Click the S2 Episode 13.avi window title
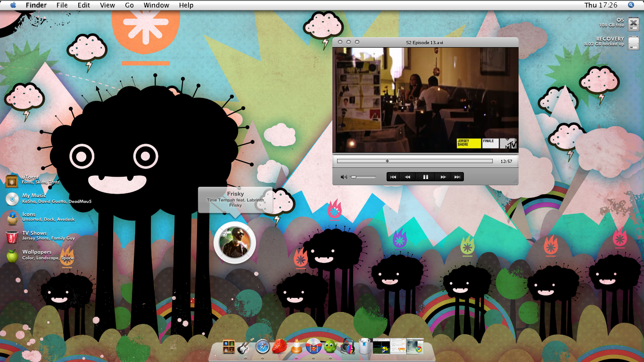Screen dimensions: 644x362 click(425, 42)
